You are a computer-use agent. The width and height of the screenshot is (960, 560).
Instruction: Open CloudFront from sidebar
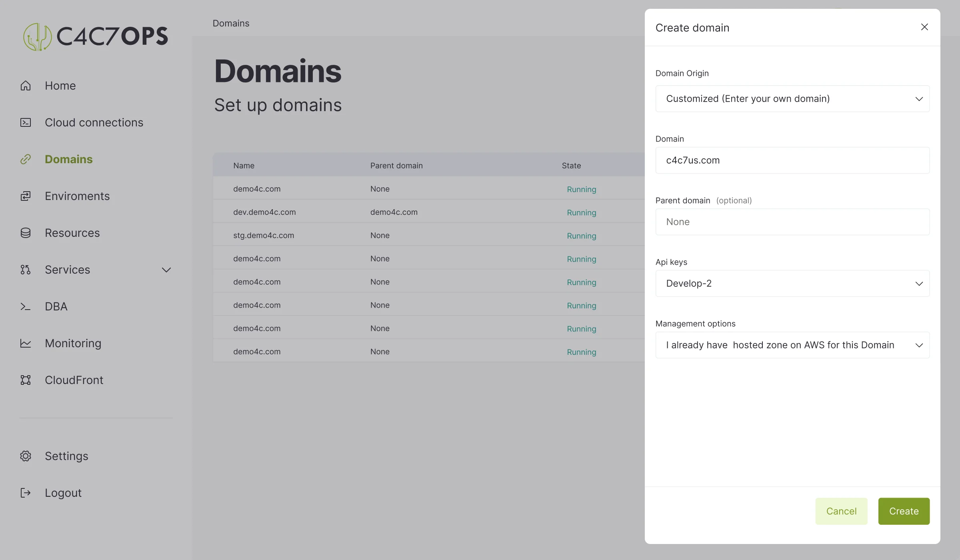(74, 380)
